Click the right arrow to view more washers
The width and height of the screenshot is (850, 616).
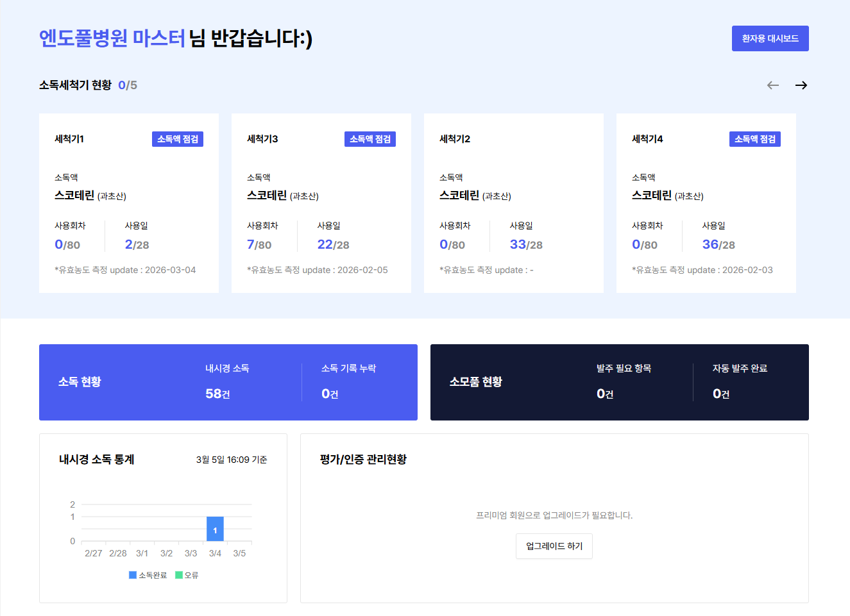coord(801,85)
